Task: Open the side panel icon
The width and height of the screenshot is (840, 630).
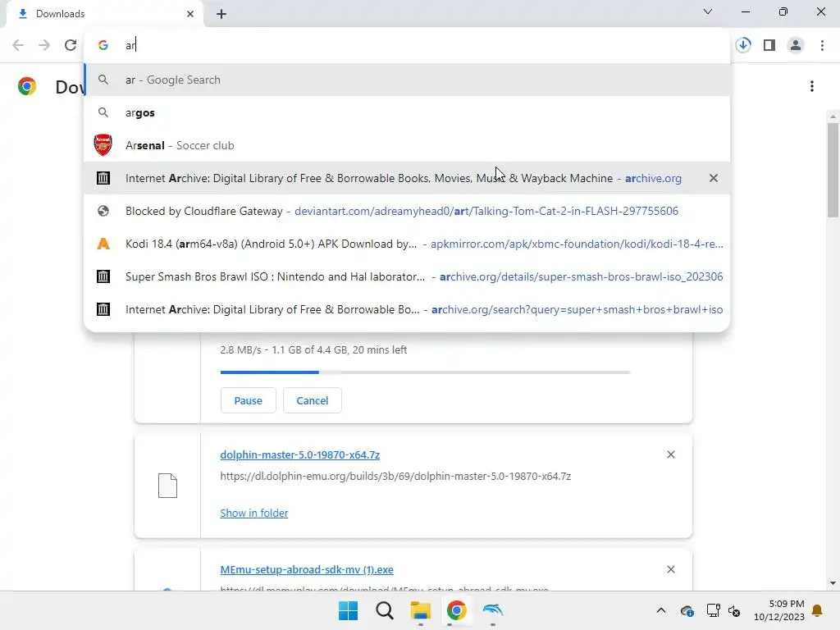Action: [x=769, y=45]
